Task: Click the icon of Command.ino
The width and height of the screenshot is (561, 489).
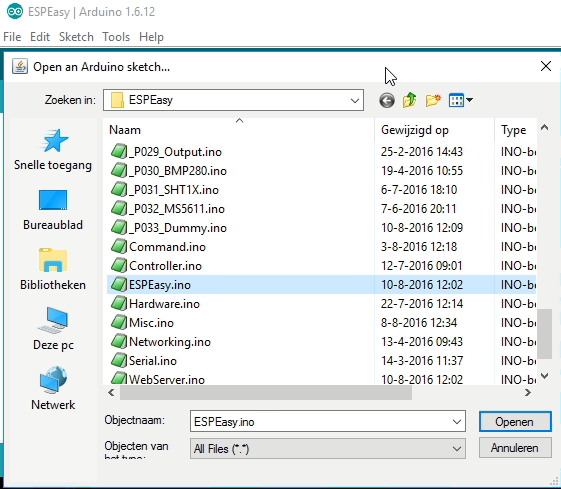Action: click(119, 247)
